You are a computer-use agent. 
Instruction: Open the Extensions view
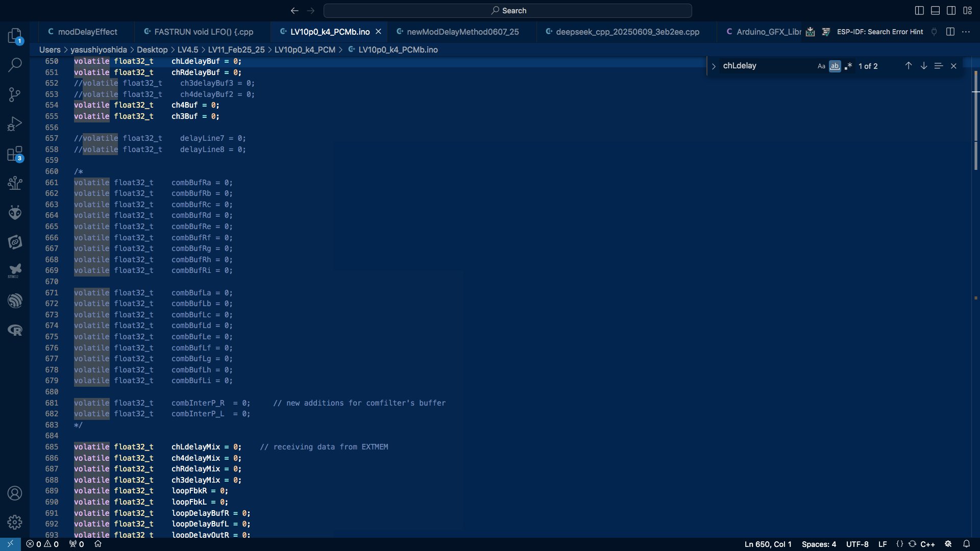point(15,154)
